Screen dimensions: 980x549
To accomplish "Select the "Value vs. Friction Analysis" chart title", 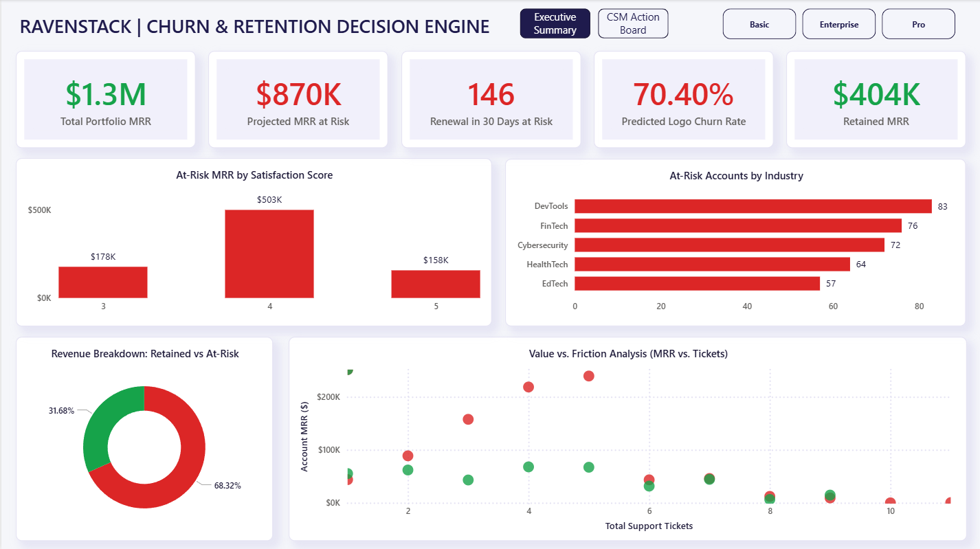I will [x=628, y=354].
